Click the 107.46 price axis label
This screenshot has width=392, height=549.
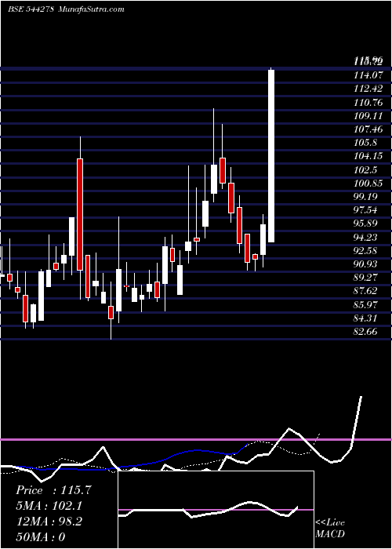pyautogui.click(x=368, y=129)
